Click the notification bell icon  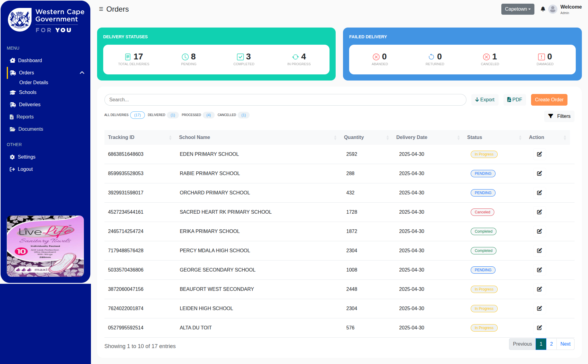point(543,9)
